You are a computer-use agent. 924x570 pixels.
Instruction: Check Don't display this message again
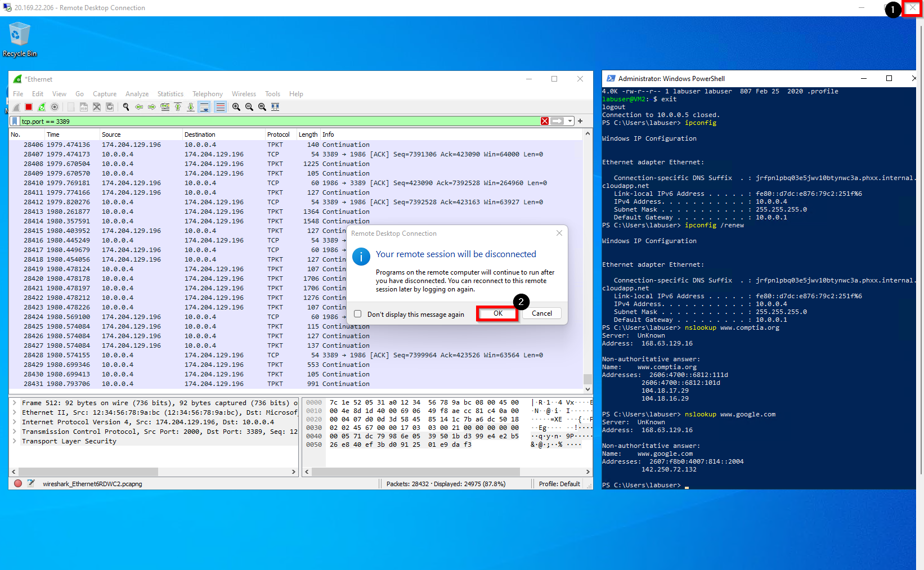pyautogui.click(x=358, y=314)
